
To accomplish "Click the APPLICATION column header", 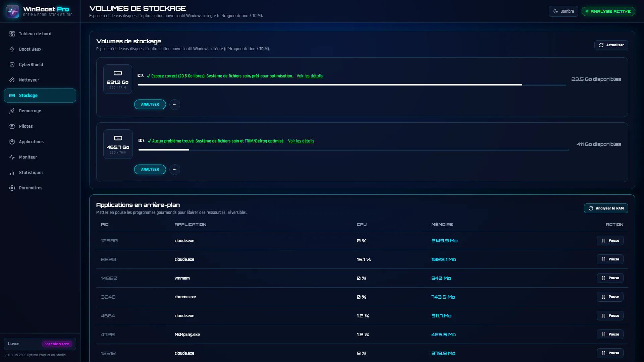I will (x=190, y=225).
